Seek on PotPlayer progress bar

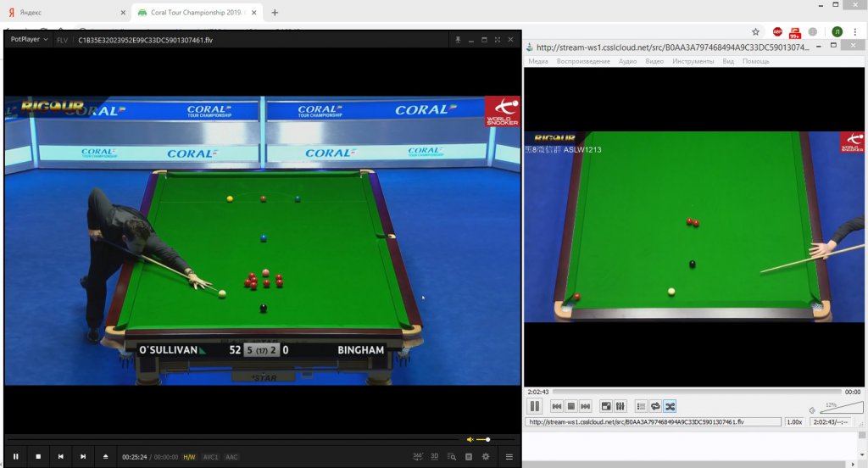point(232,439)
